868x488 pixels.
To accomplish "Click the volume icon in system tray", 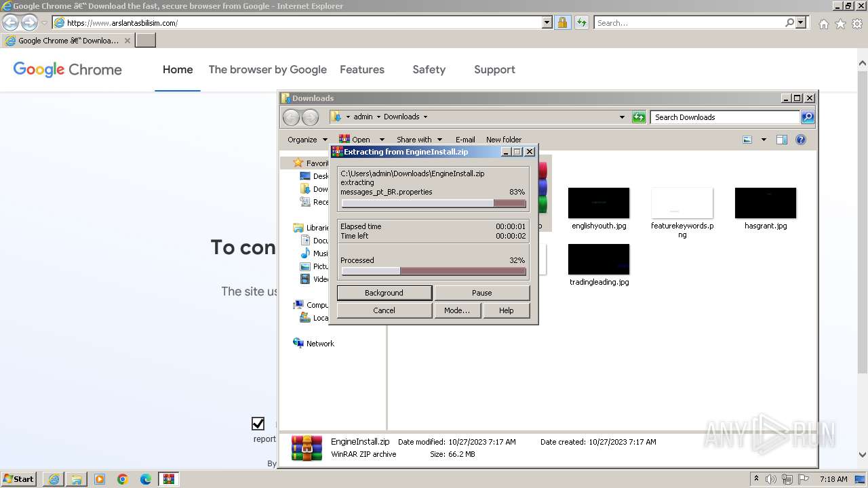I will click(772, 479).
